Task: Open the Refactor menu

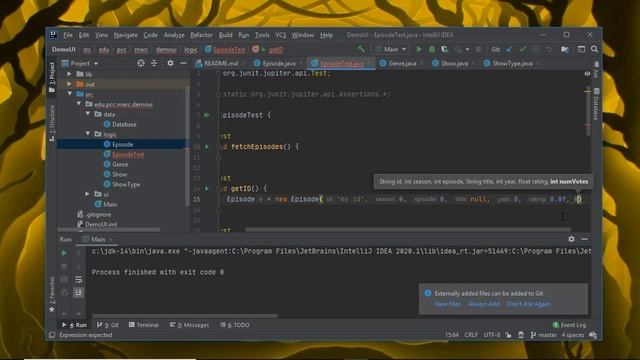Action: tap(201, 35)
